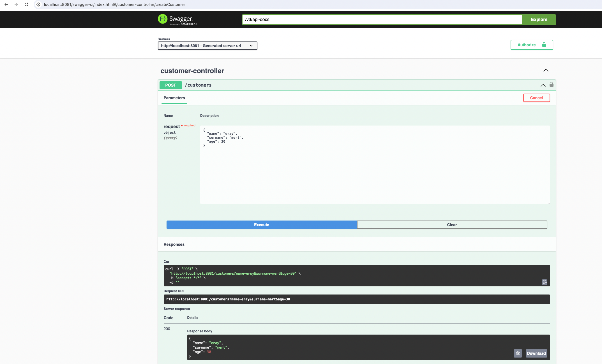Cancel the try-it-out mode
602x364 pixels.
(x=536, y=98)
